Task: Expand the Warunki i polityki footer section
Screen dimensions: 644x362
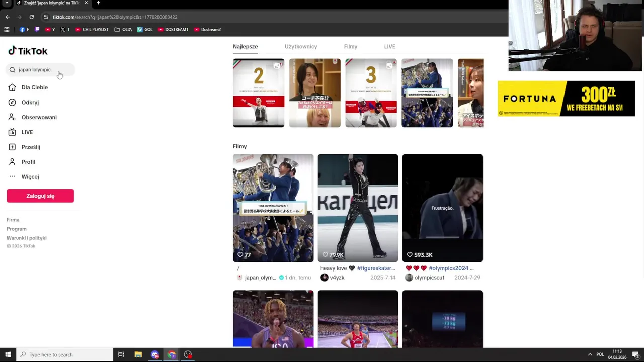Action: (x=27, y=238)
